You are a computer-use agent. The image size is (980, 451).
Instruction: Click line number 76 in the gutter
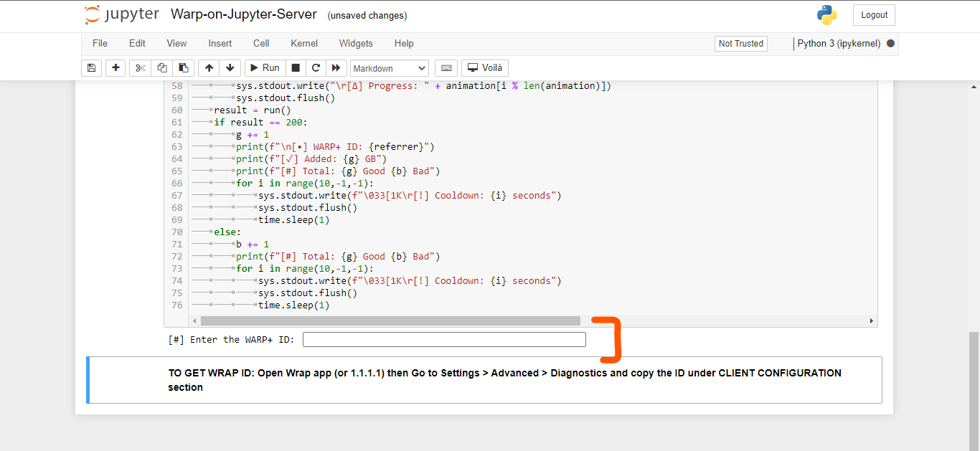pos(177,305)
